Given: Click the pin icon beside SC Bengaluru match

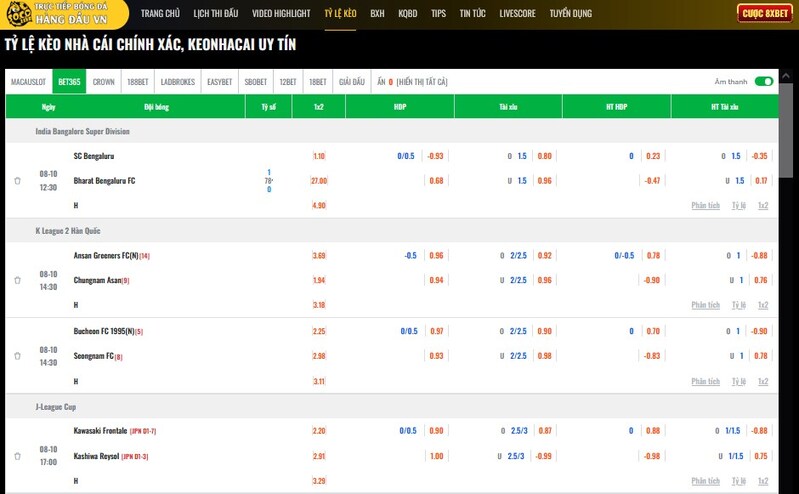Looking at the screenshot, I should (17, 181).
